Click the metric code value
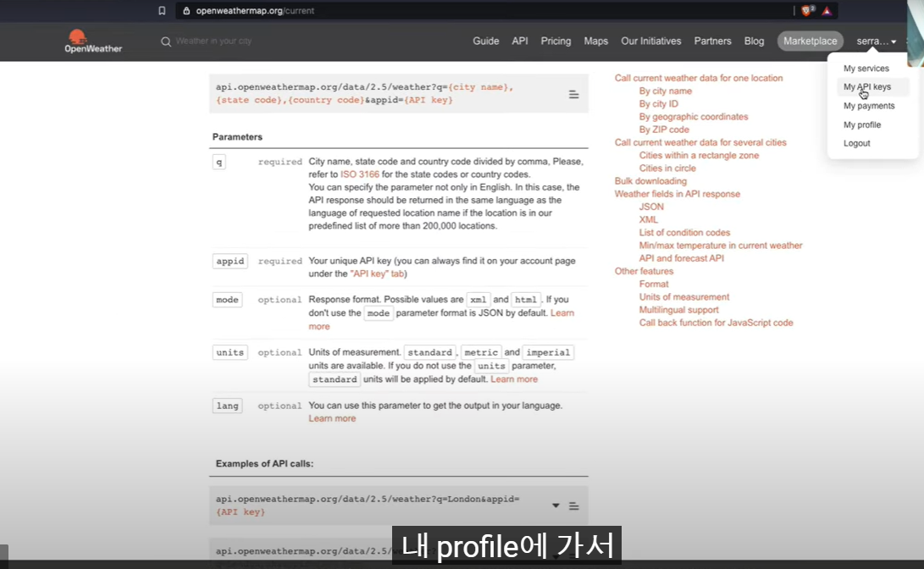Screen dimensions: 924x569 tap(481, 352)
